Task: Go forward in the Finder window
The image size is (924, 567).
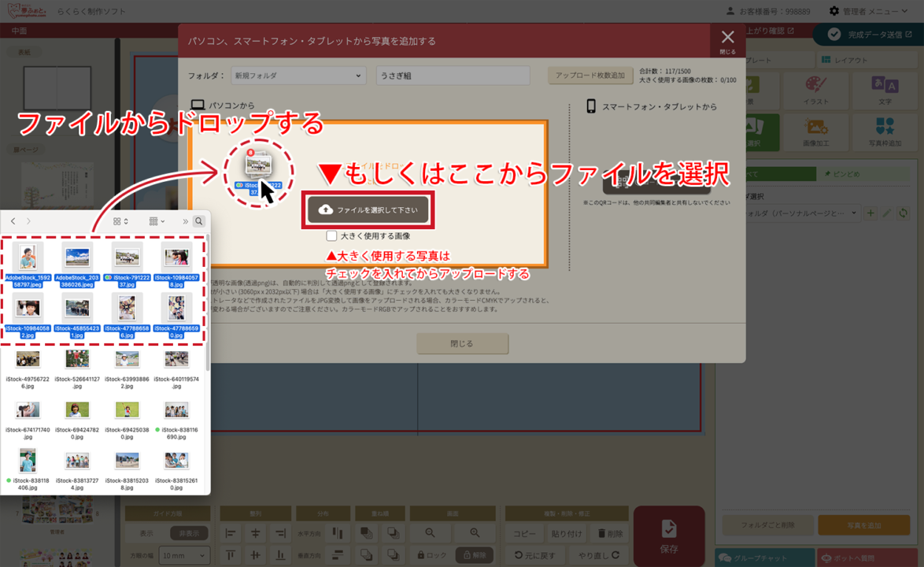Action: coord(28,221)
